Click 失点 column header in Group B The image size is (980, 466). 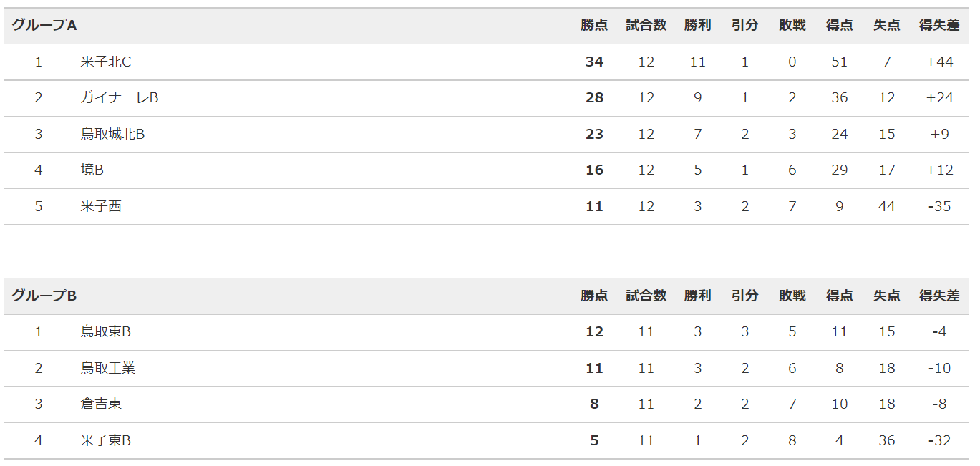pyautogui.click(x=886, y=296)
